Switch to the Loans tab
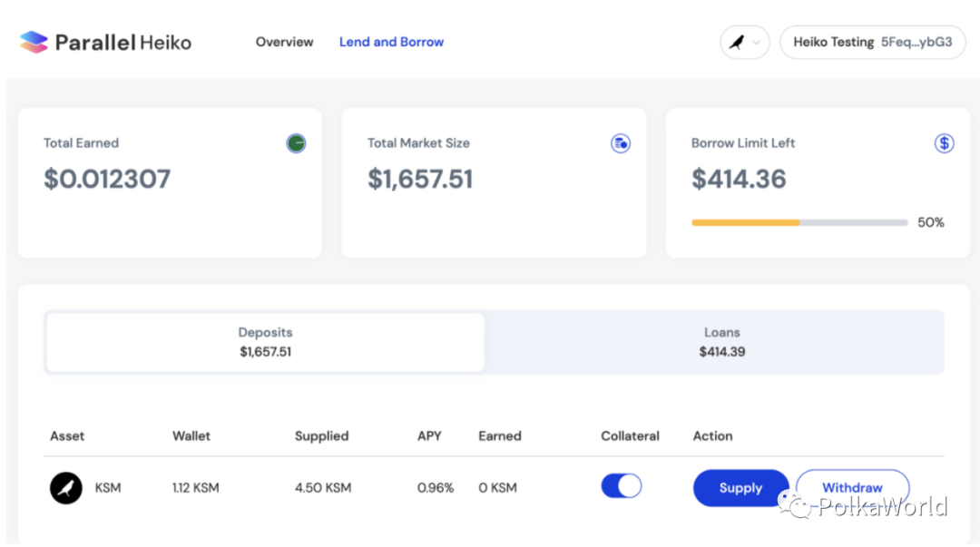 pyautogui.click(x=721, y=342)
